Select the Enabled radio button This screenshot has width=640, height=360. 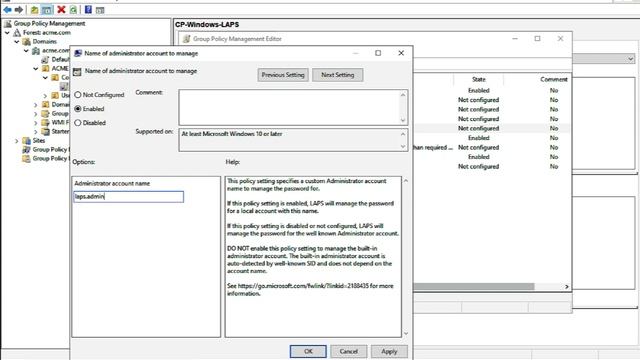click(x=78, y=109)
